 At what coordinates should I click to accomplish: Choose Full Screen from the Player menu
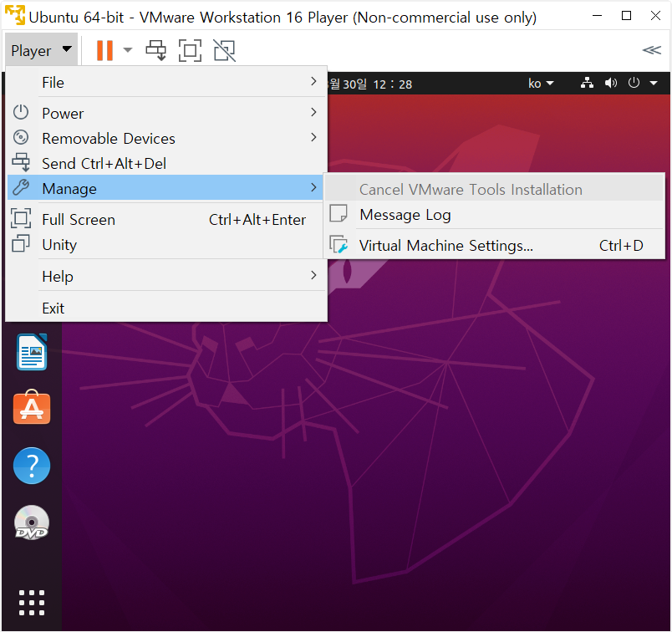166,220
